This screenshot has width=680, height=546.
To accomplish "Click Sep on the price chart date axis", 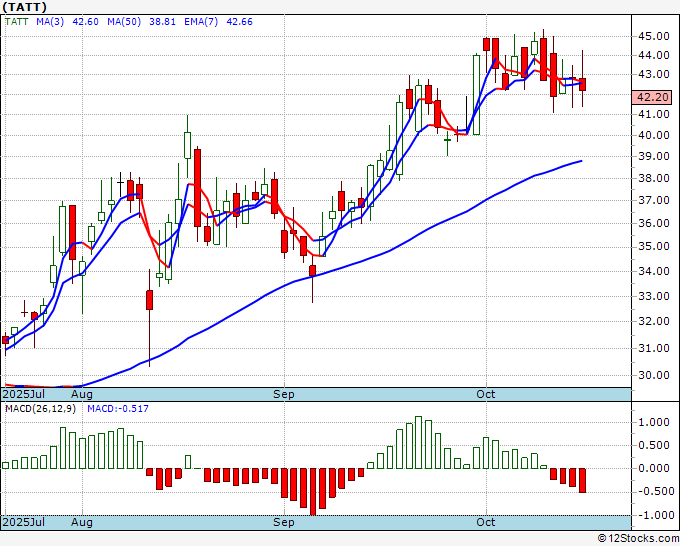I will point(284,394).
